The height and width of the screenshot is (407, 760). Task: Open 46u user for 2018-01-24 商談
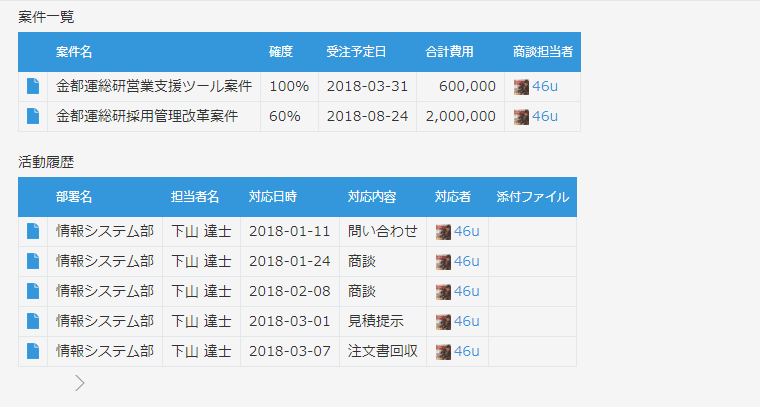[x=466, y=261]
